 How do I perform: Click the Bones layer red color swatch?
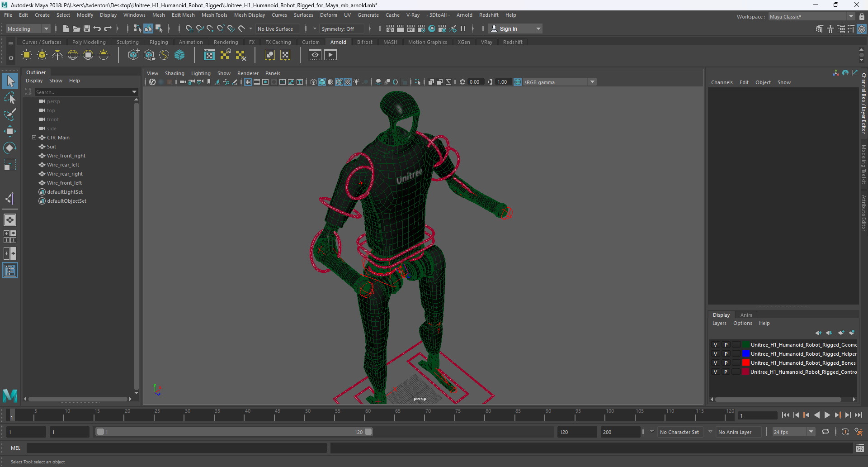point(746,362)
